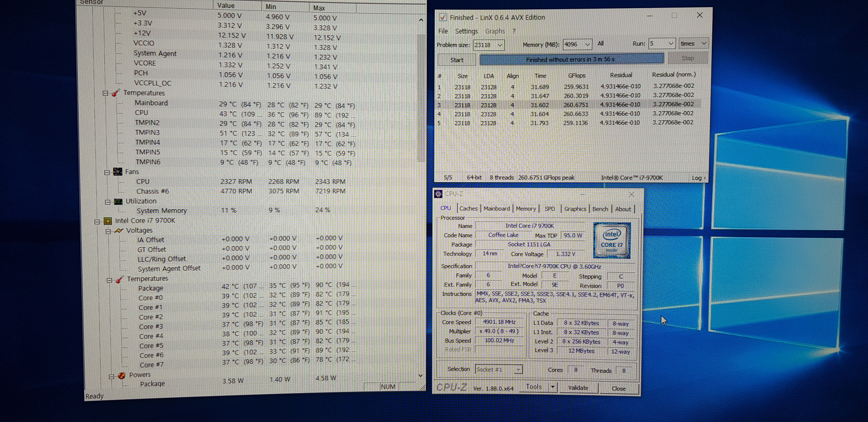Open the Socket #1 selection dropdown
Screen dimensions: 868x422
(x=518, y=370)
